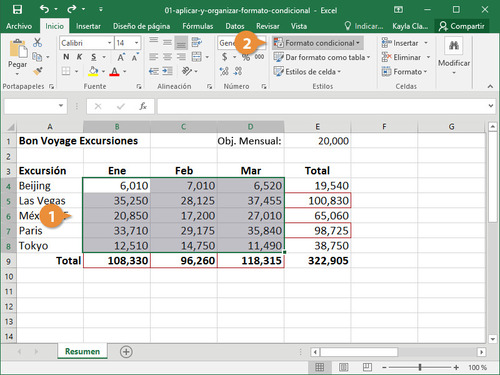Undo the last action
Screen dimensions: 500x375
point(44,9)
